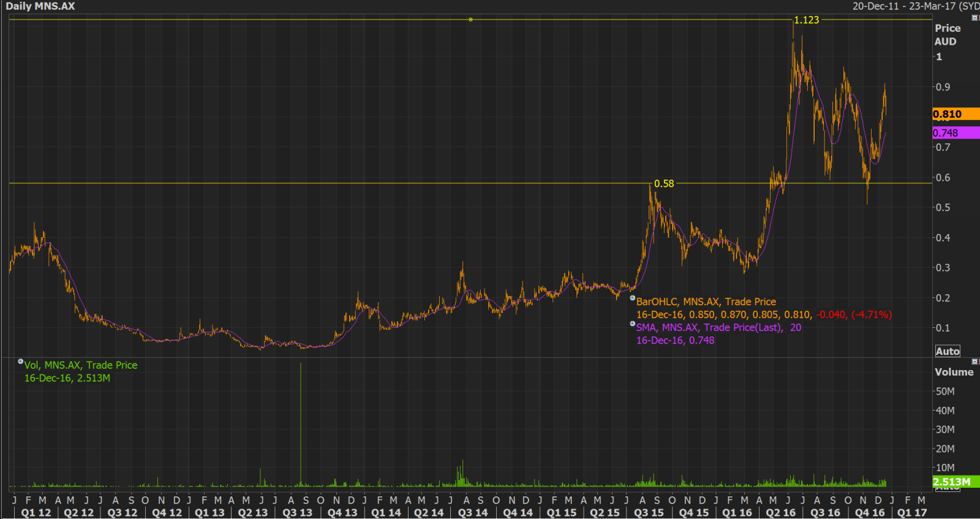This screenshot has height=519, width=980.
Task: Click the Auto scale button on Price axis
Action: coord(948,351)
